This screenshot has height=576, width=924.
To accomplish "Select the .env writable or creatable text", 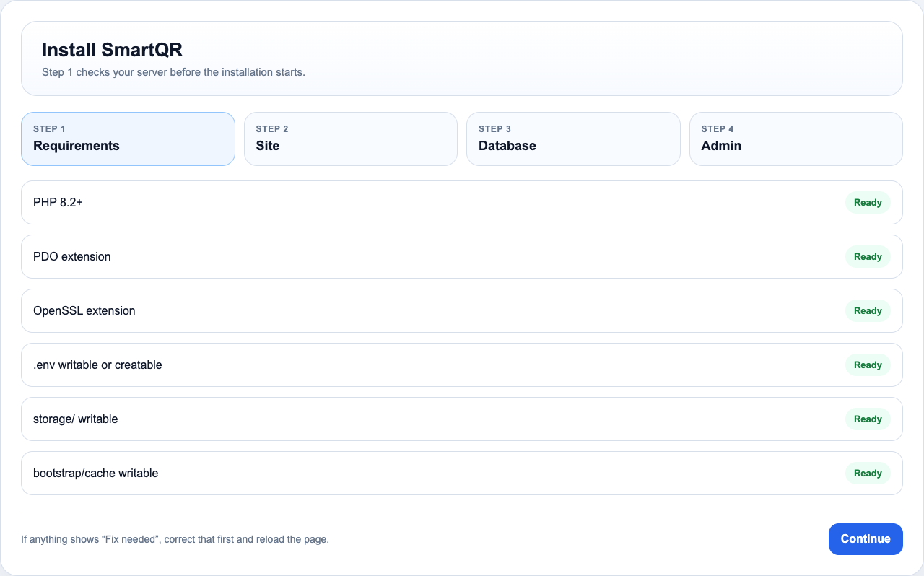I will tap(97, 365).
